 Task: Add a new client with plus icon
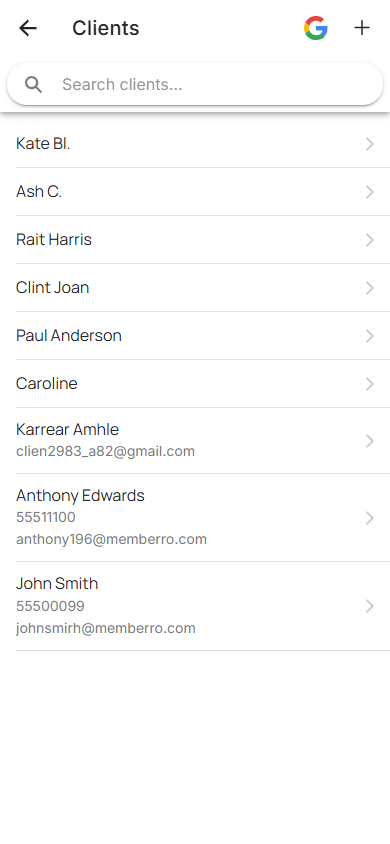point(362,28)
